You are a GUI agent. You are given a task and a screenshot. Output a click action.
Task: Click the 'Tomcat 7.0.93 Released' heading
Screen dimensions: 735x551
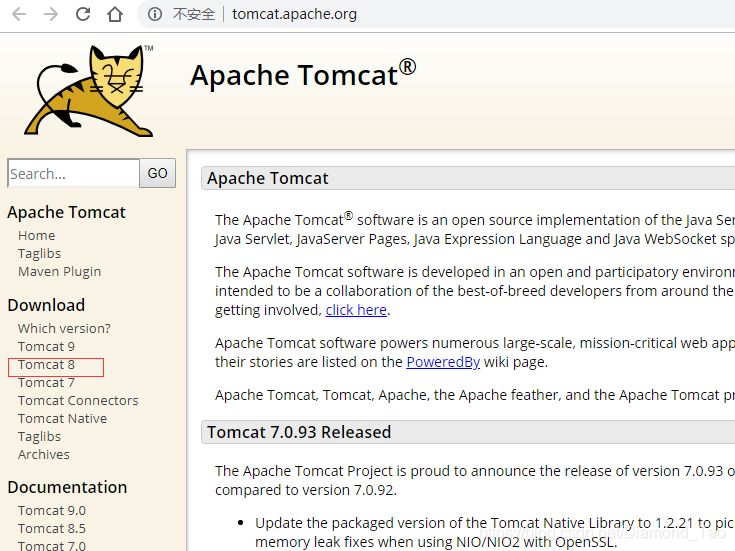299,432
